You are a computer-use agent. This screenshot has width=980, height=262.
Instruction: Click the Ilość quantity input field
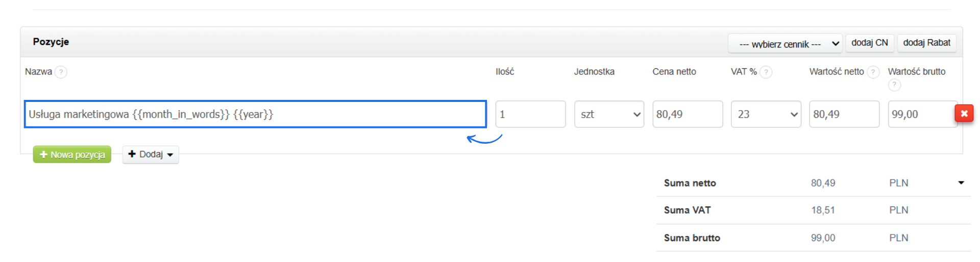[530, 114]
